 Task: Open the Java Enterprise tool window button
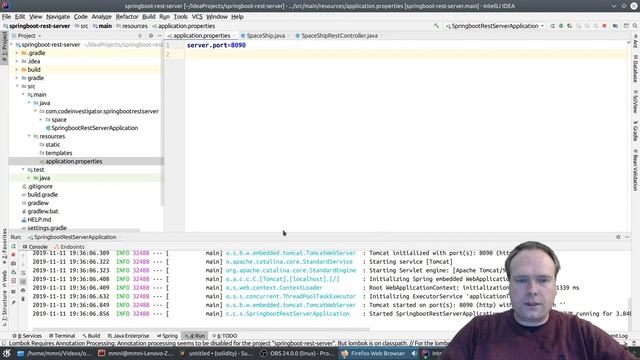(x=129, y=336)
